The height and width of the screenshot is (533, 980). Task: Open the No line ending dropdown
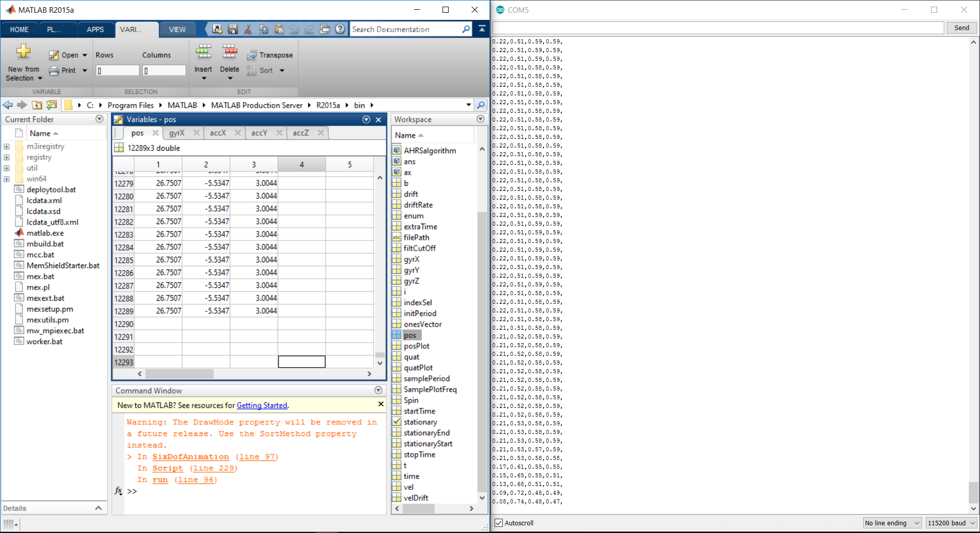tap(892, 523)
